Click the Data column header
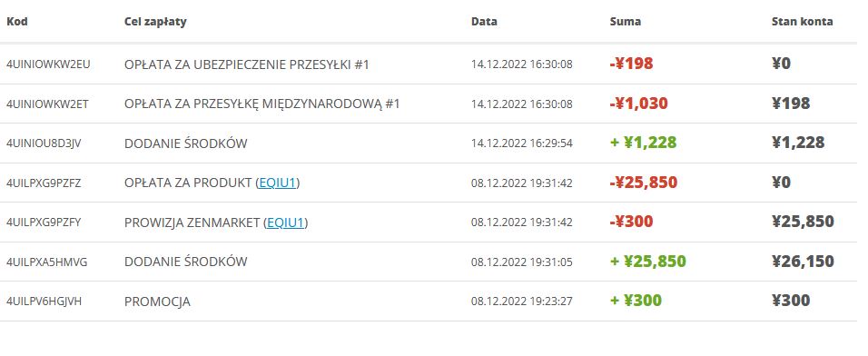This screenshot has width=868, height=356. [484, 22]
